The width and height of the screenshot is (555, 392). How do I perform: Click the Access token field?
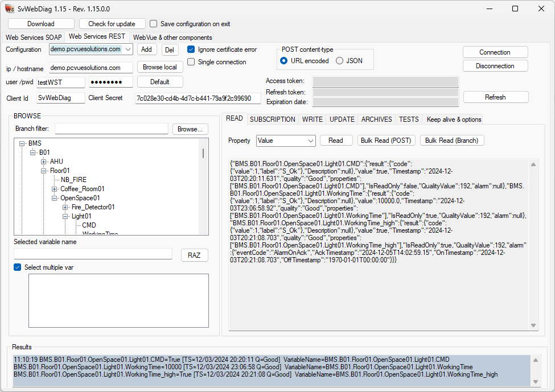pos(385,81)
